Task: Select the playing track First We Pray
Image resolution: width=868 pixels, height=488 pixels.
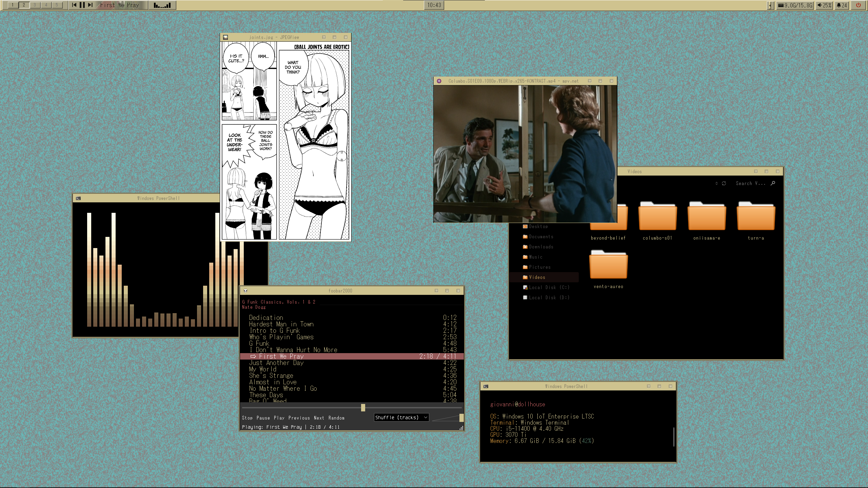Action: pos(352,356)
